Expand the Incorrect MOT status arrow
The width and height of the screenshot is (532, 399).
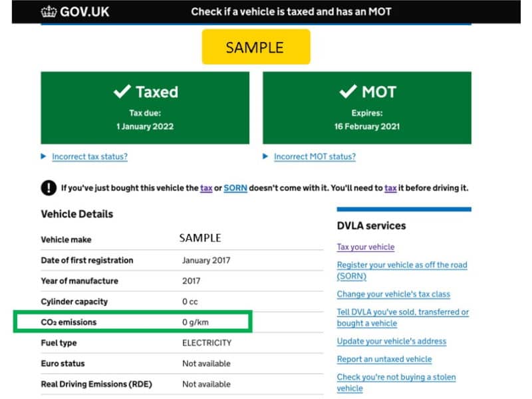tap(265, 156)
